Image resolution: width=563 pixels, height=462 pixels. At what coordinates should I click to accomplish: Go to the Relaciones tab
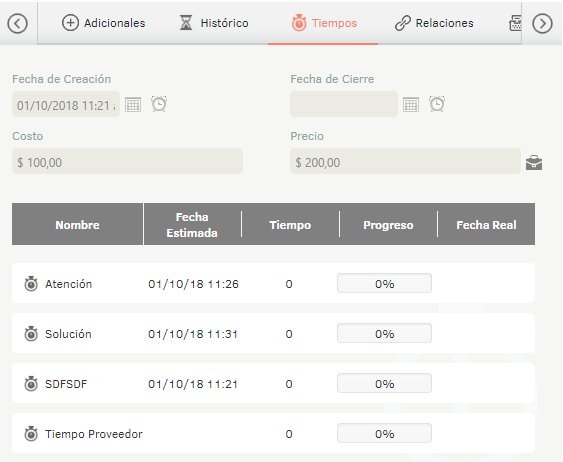pos(434,23)
